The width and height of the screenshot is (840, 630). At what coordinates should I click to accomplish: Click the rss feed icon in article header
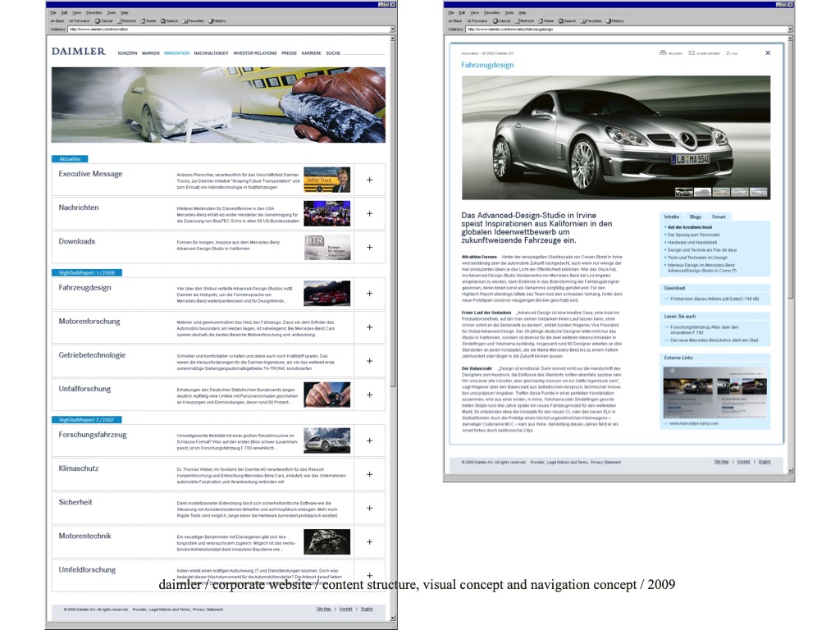click(728, 52)
